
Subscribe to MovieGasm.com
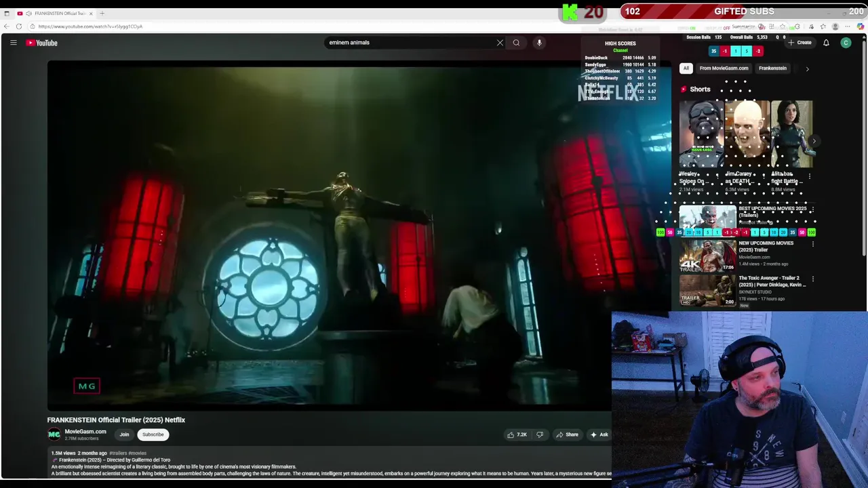click(153, 434)
